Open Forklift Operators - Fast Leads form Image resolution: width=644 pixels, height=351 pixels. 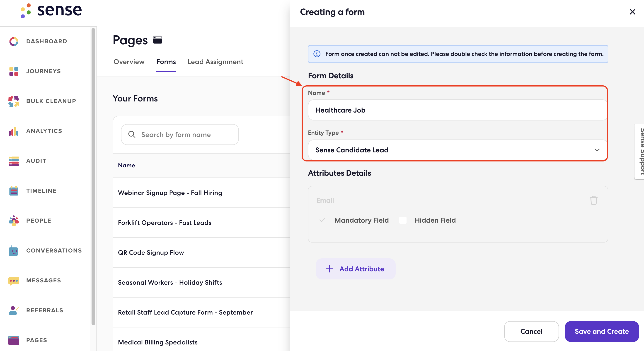tap(165, 223)
